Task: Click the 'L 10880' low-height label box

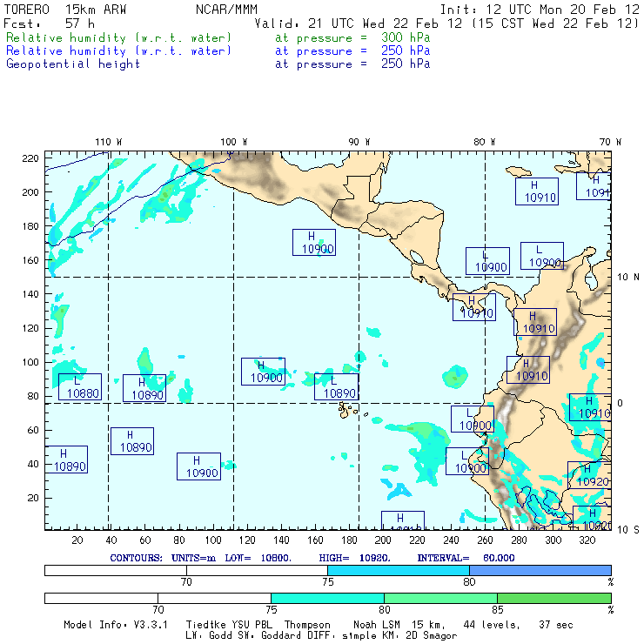Action: [80, 387]
